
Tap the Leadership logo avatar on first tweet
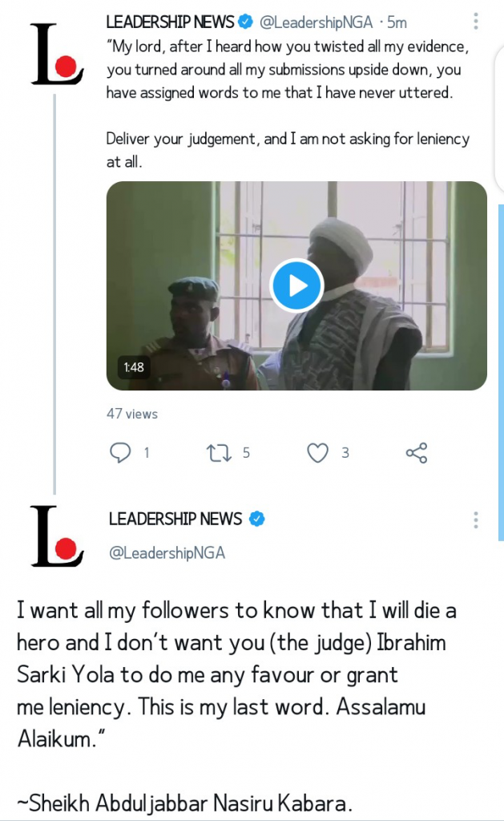(56, 55)
